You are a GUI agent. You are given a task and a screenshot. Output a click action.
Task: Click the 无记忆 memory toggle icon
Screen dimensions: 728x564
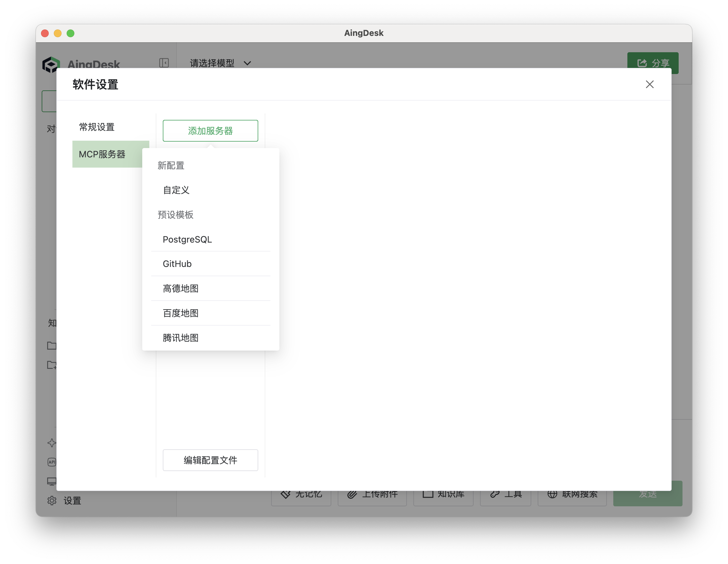pos(286,495)
